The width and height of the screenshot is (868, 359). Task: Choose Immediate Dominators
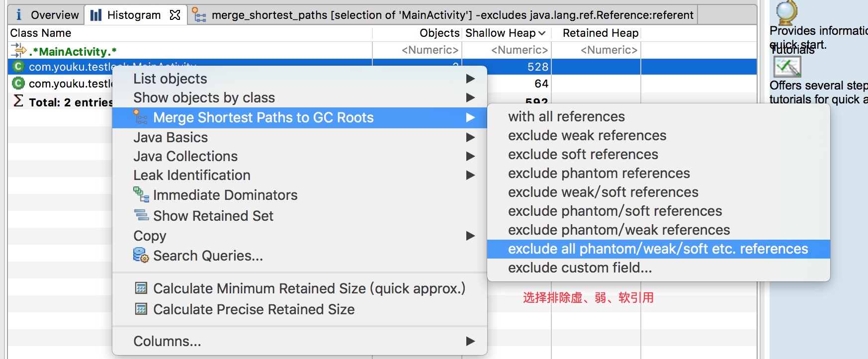pyautogui.click(x=300, y=195)
